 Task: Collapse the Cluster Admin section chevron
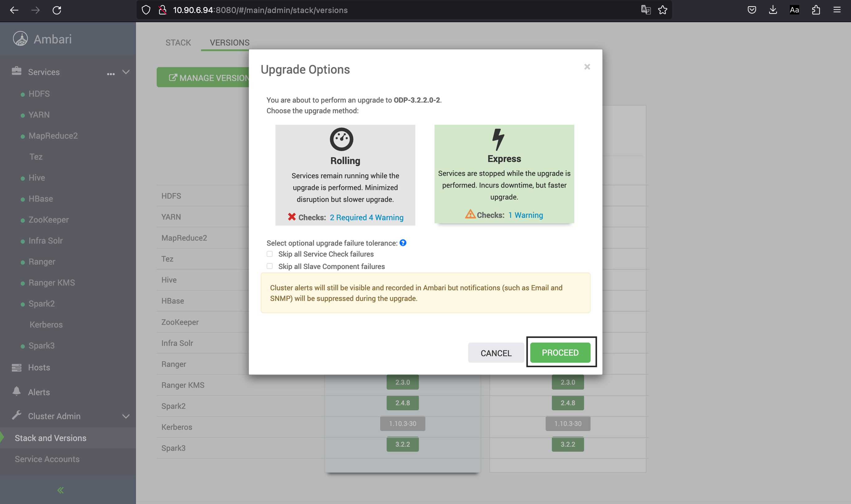point(126,416)
